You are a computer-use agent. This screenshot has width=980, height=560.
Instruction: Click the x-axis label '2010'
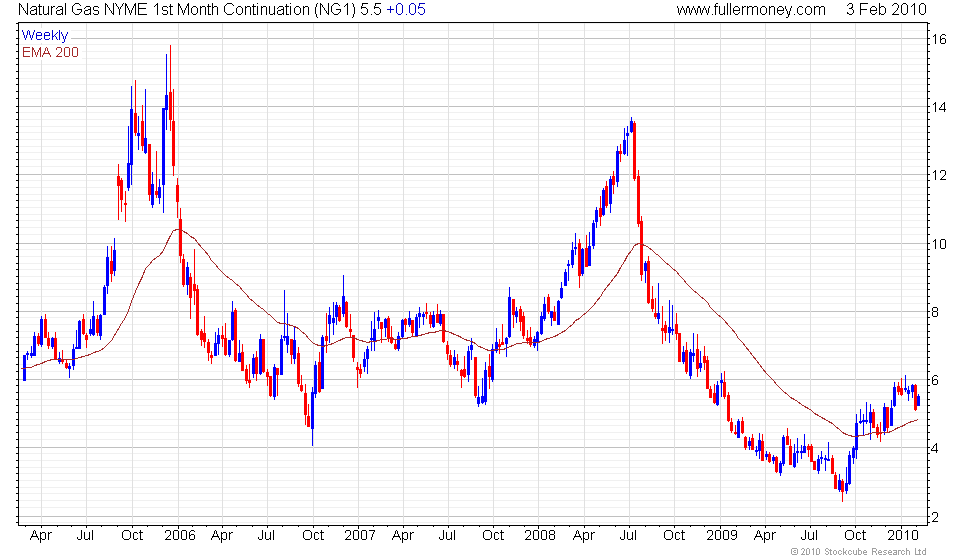pyautogui.click(x=902, y=536)
